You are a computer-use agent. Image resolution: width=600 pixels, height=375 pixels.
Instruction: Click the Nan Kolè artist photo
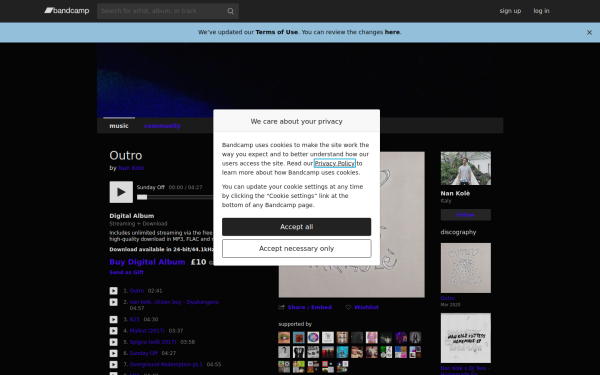point(466,168)
